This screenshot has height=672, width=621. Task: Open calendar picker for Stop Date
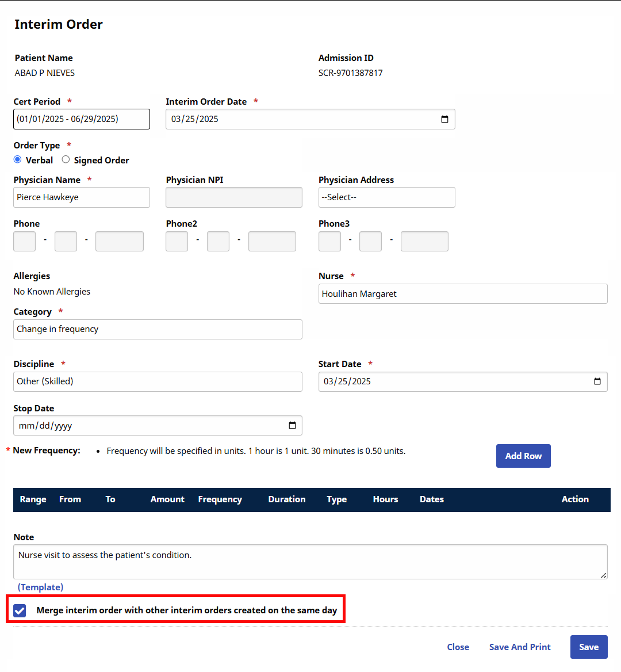coord(292,426)
